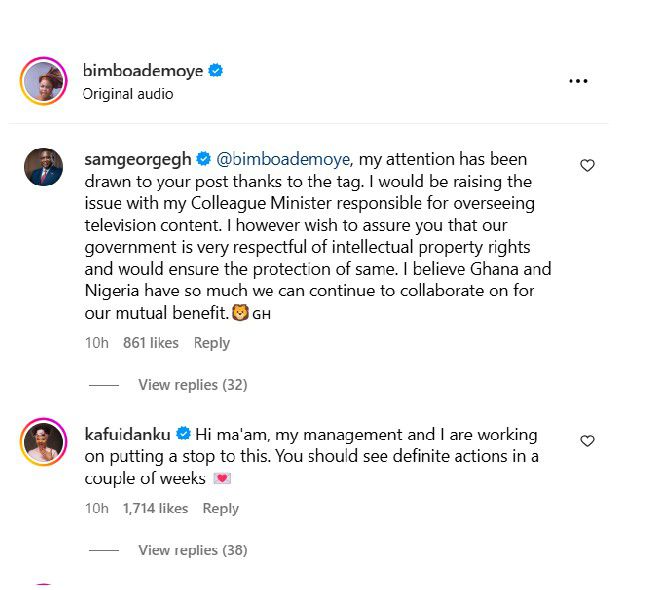This screenshot has width=658, height=590.
Task: Like kafuidanku's comment with the heart
Action: pos(588,441)
